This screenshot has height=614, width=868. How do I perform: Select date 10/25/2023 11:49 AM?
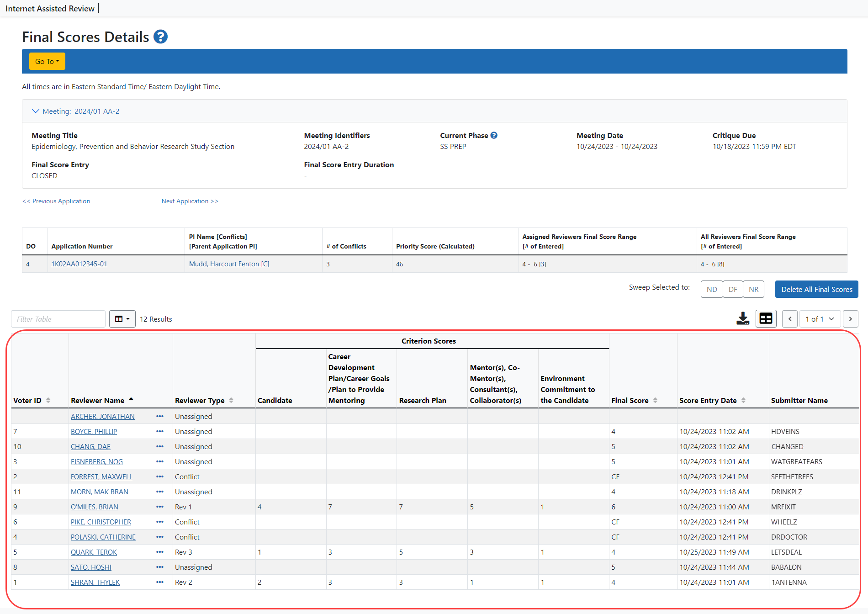pos(714,552)
